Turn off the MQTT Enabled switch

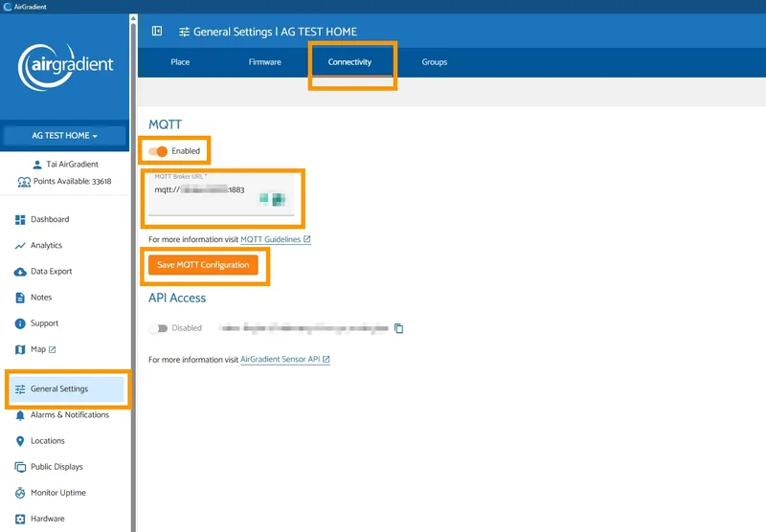[x=158, y=151]
